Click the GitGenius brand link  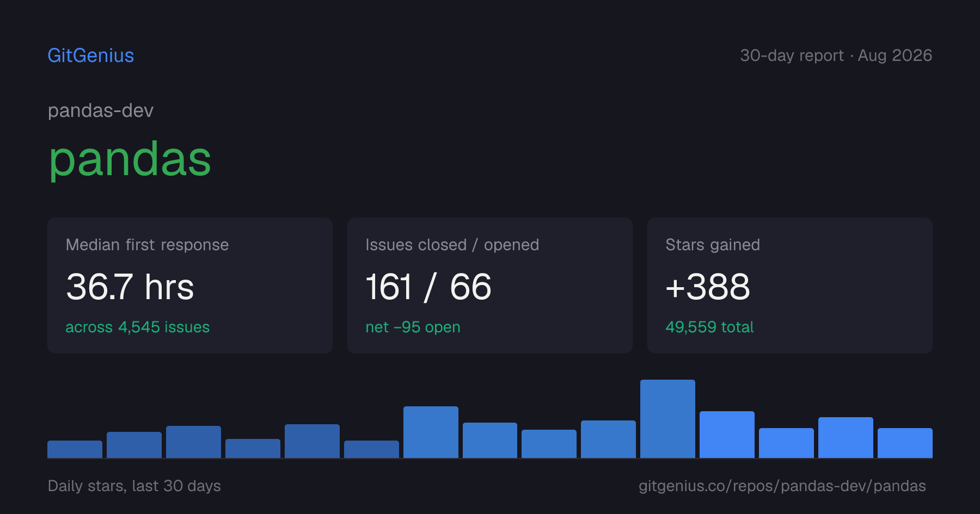91,55
